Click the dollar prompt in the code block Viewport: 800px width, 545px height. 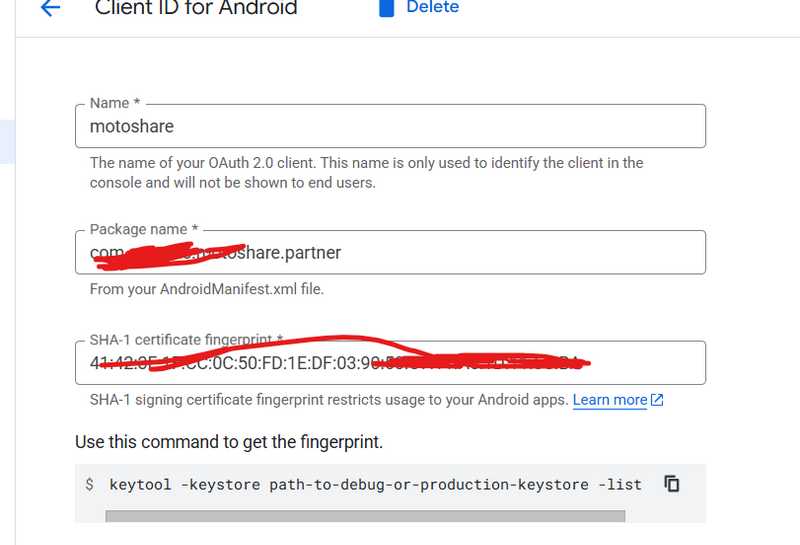point(90,485)
